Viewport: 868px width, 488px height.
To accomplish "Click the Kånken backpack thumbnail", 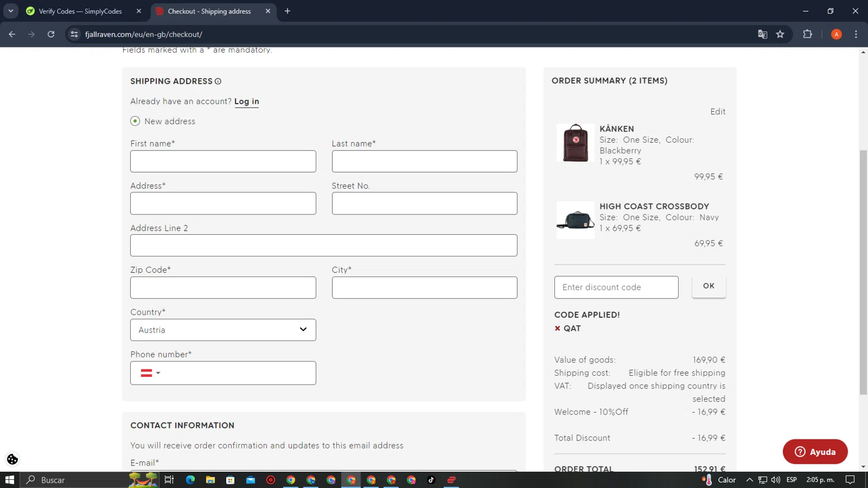I will 575,143.
